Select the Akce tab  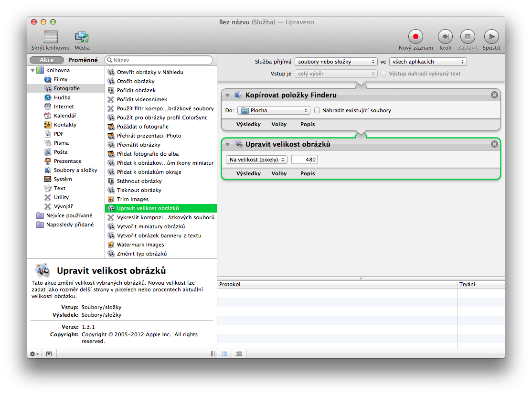pos(47,60)
